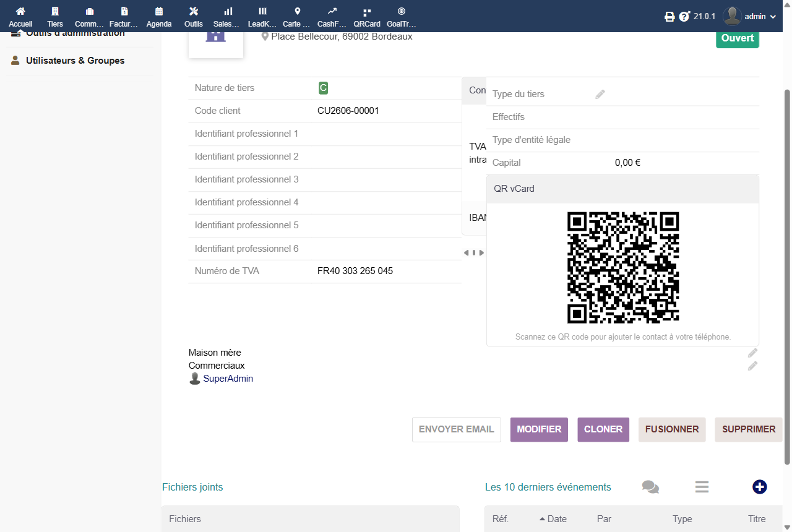Click the Effectifs label
This screenshot has width=792, height=532.
[x=509, y=117]
